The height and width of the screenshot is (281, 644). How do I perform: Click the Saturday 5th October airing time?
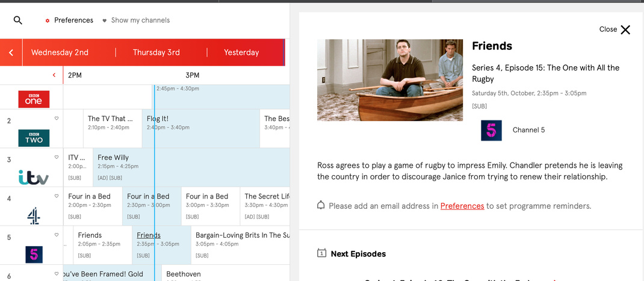pyautogui.click(x=529, y=93)
